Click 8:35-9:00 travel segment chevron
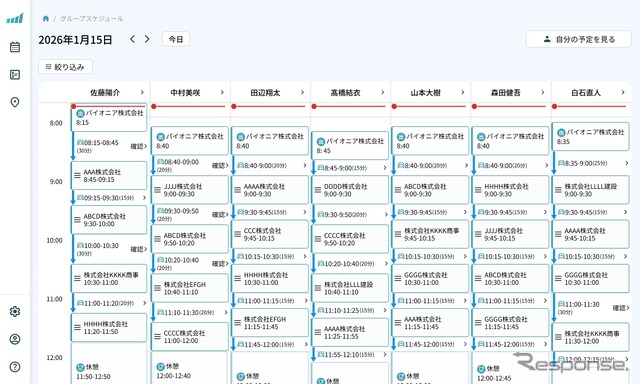 pyautogui.click(x=627, y=163)
